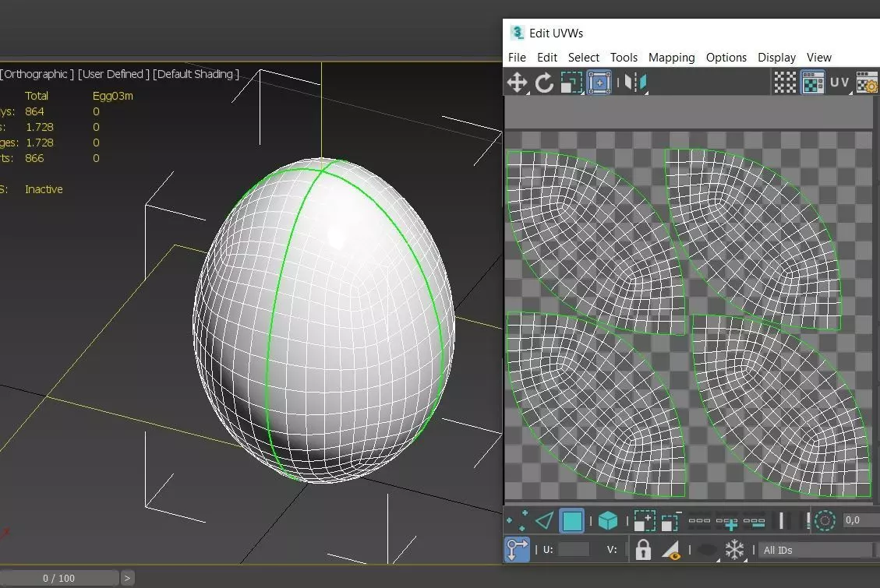
Task: Click the [User Defined] viewport label
Action: pos(114,74)
